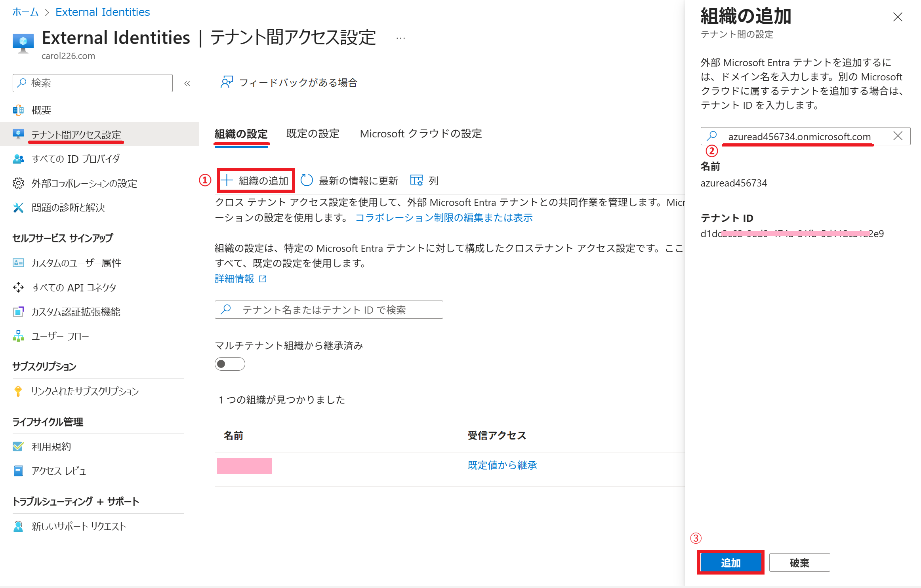
Task: Open リンクされたサブスクリプション key icon
Action: pos(18,391)
